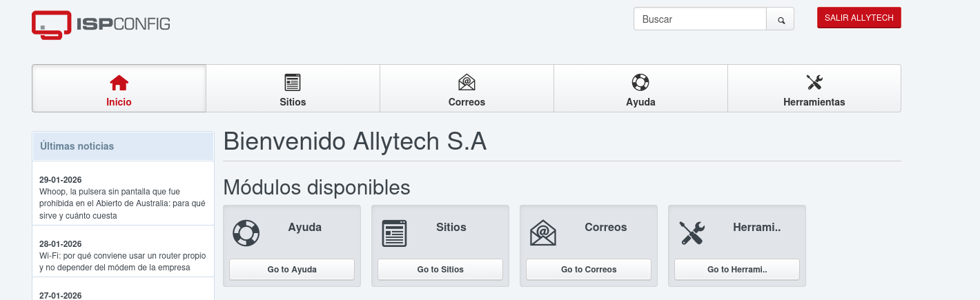Open the Whoop pulsera news article

click(x=122, y=203)
